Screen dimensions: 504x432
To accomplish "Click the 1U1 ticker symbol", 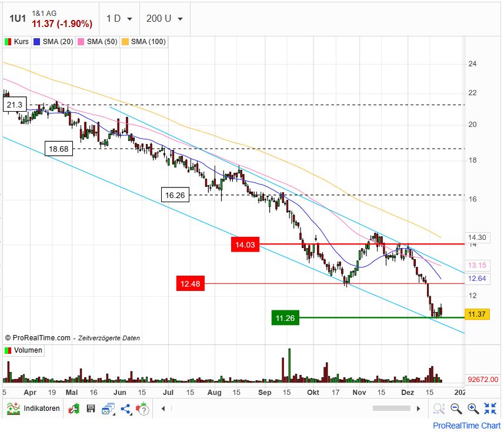I will point(18,19).
